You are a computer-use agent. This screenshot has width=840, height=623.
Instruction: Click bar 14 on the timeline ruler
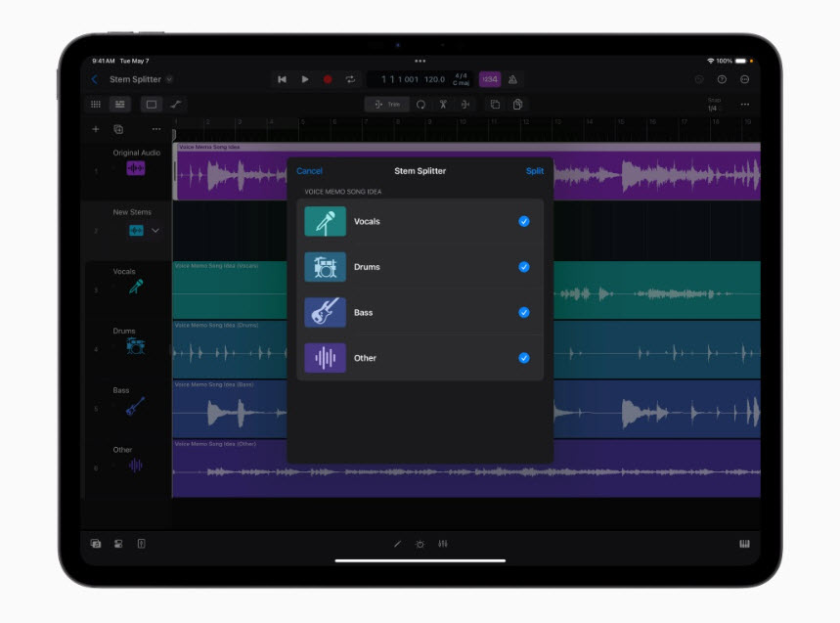coord(589,122)
